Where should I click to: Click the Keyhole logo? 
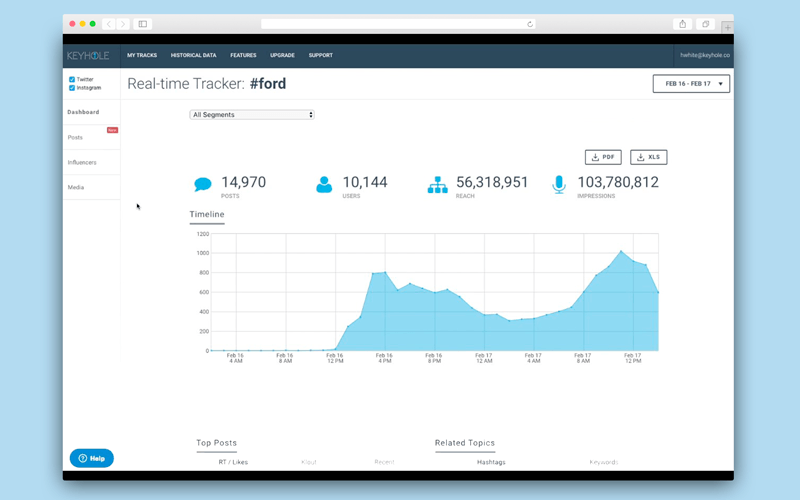88,56
